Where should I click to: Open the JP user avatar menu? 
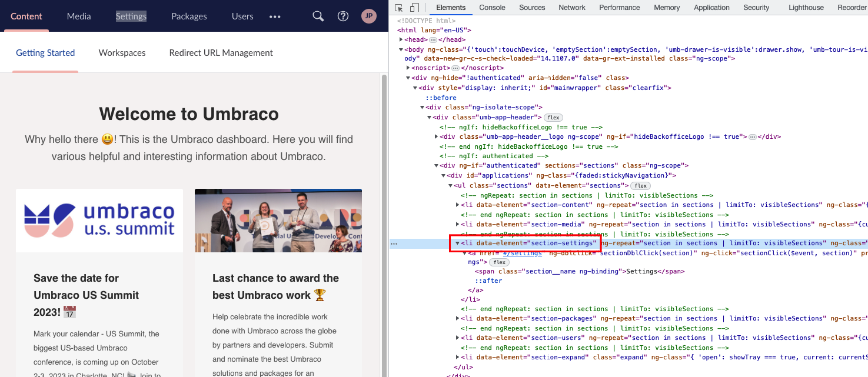368,16
